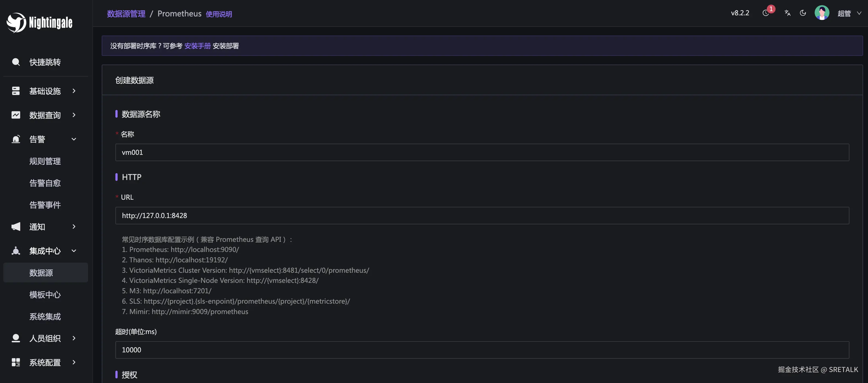868x383 pixels.
Task: Click the language translate icon
Action: click(788, 13)
